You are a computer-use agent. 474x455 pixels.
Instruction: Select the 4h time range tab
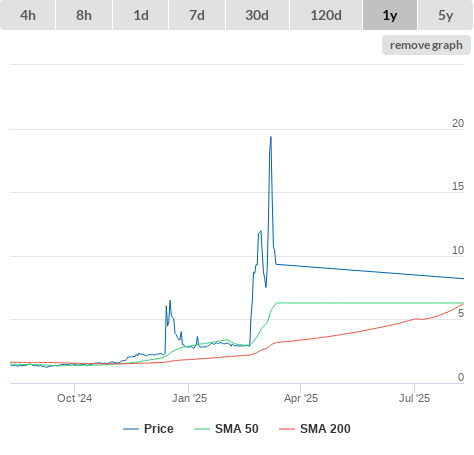(x=28, y=15)
